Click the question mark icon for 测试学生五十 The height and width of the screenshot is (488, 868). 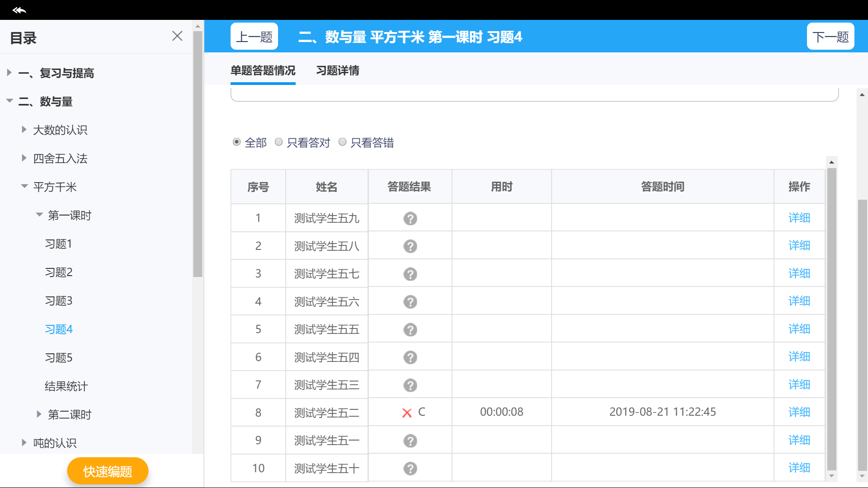(x=410, y=469)
